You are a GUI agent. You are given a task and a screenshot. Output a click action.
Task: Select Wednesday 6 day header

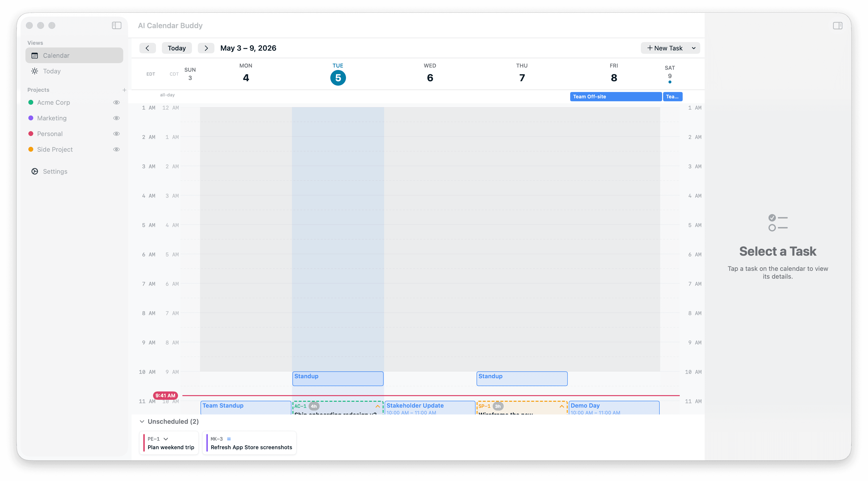[430, 73]
